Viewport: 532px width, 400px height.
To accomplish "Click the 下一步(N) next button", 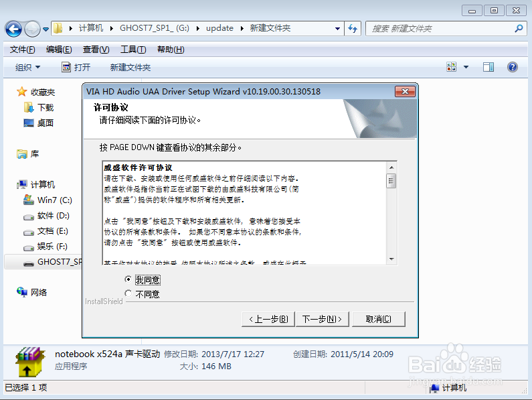I will [x=322, y=319].
